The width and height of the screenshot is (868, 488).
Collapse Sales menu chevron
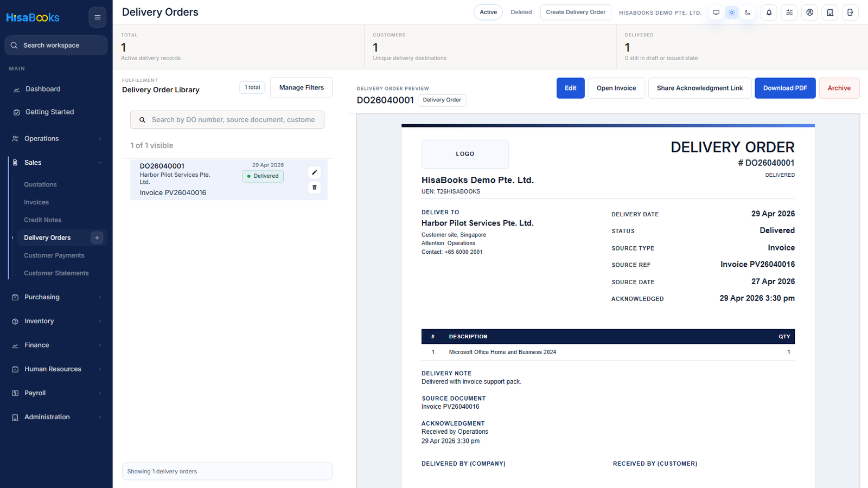tap(100, 163)
